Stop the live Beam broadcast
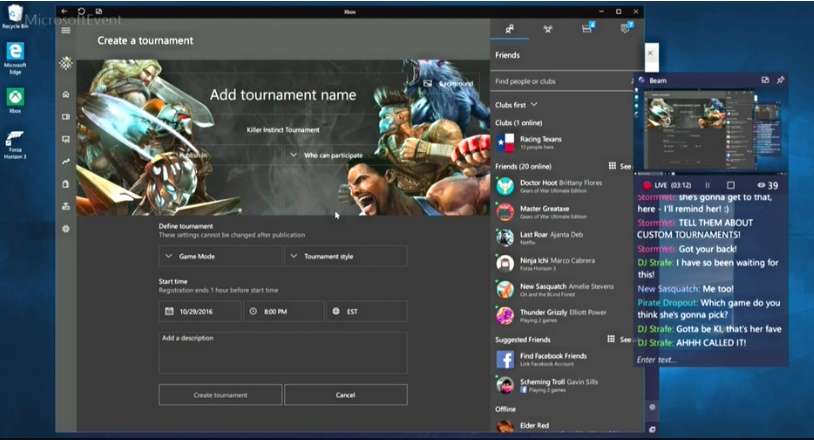This screenshot has height=440, width=814. pyautogui.click(x=730, y=185)
